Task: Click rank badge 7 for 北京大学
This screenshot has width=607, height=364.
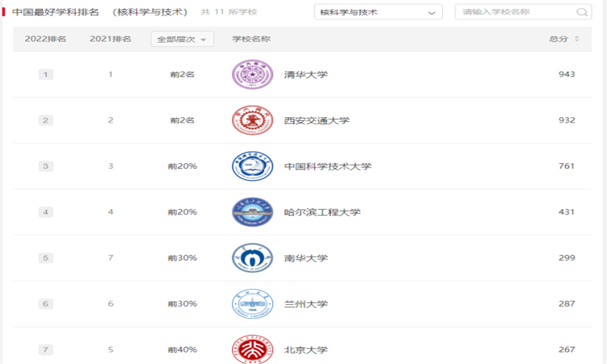Action: pos(46,350)
